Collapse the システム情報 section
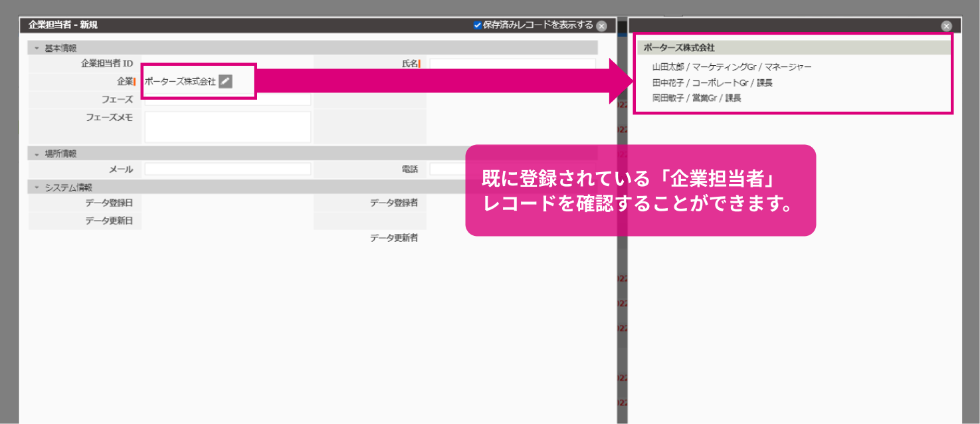 click(35, 187)
